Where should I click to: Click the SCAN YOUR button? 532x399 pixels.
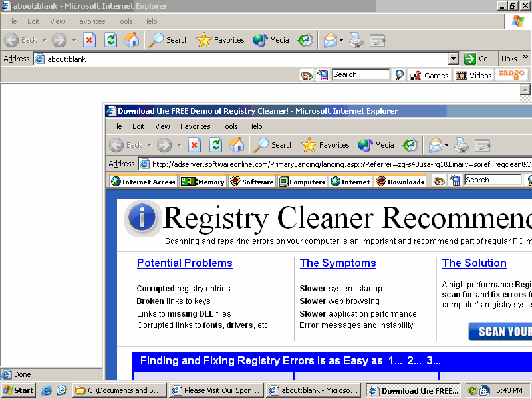[500, 331]
